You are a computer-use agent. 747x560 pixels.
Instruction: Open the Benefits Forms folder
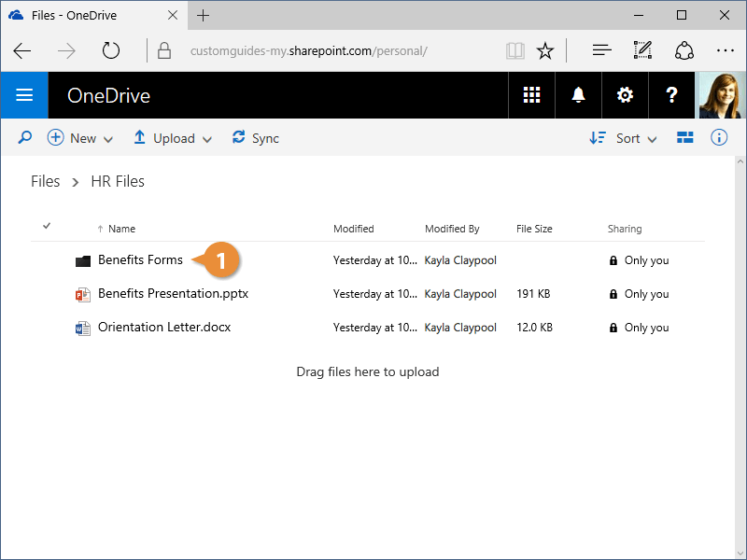pos(140,260)
